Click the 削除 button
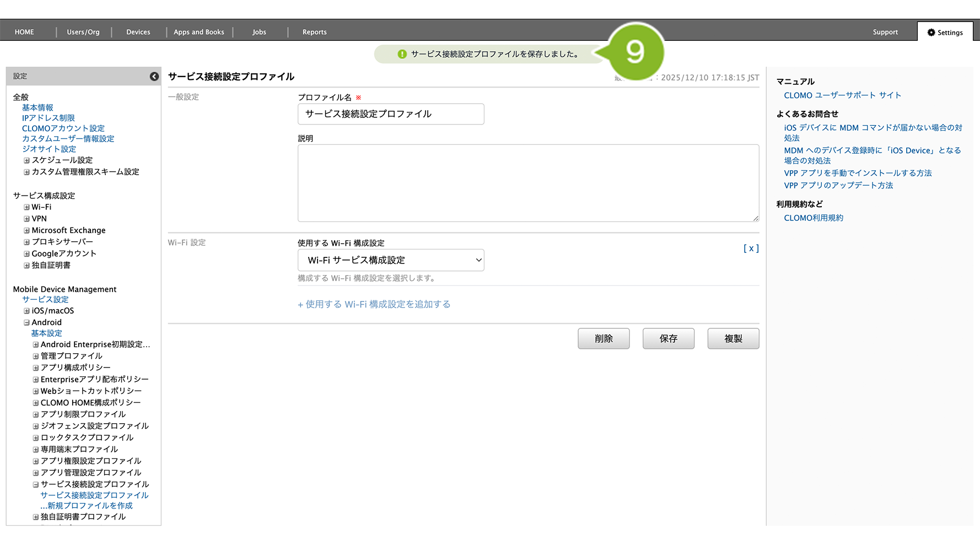The height and width of the screenshot is (551, 980). [604, 339]
